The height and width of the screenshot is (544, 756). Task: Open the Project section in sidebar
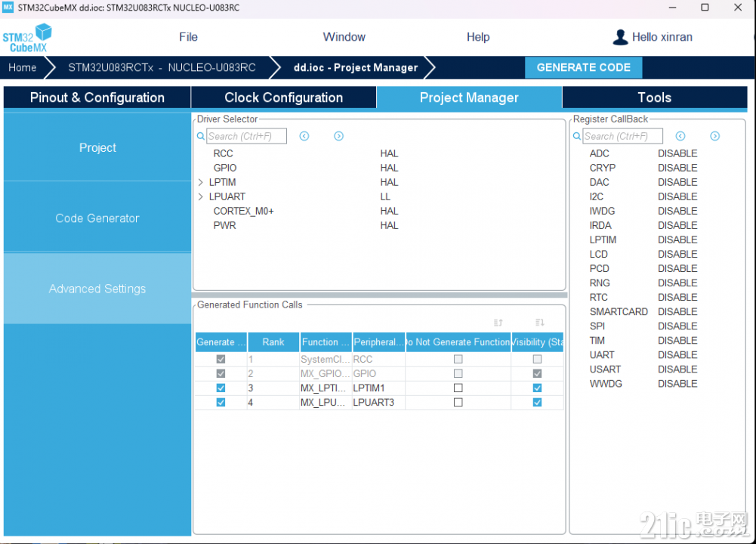tap(97, 147)
